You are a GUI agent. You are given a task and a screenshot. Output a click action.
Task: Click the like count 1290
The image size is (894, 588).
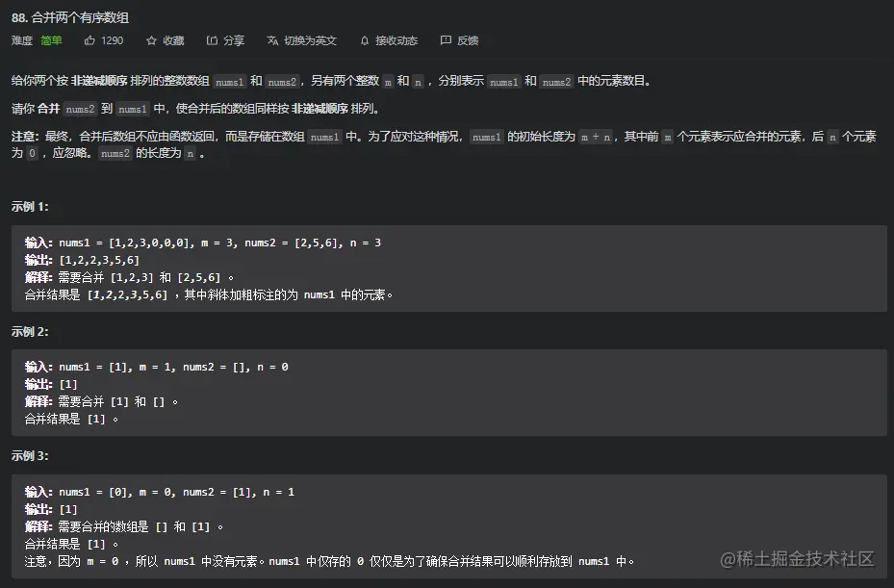(113, 40)
